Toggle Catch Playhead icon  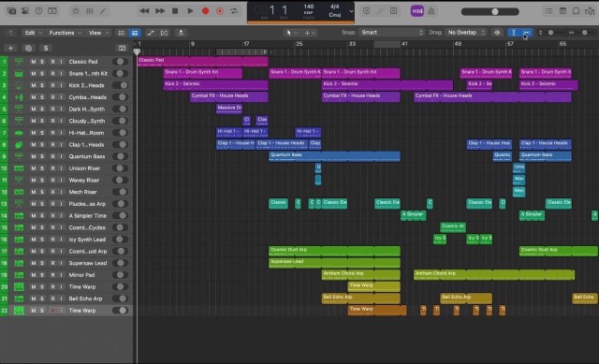pos(181,33)
